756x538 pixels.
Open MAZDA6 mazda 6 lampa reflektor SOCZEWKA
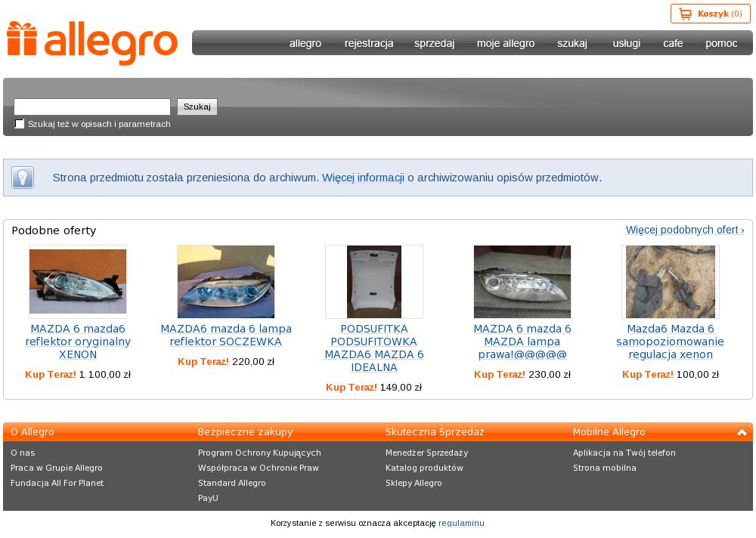click(225, 335)
